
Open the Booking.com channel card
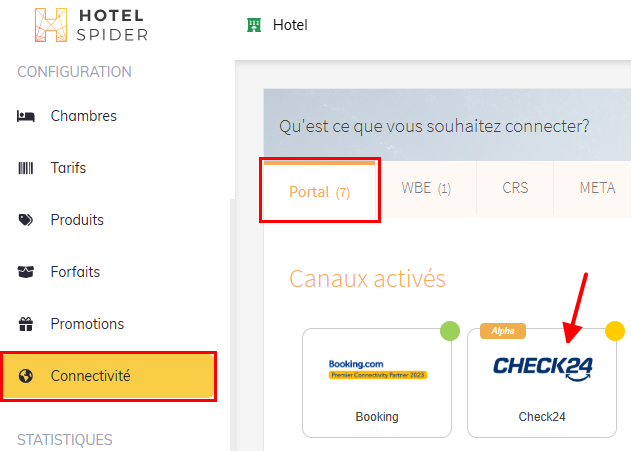click(x=377, y=383)
